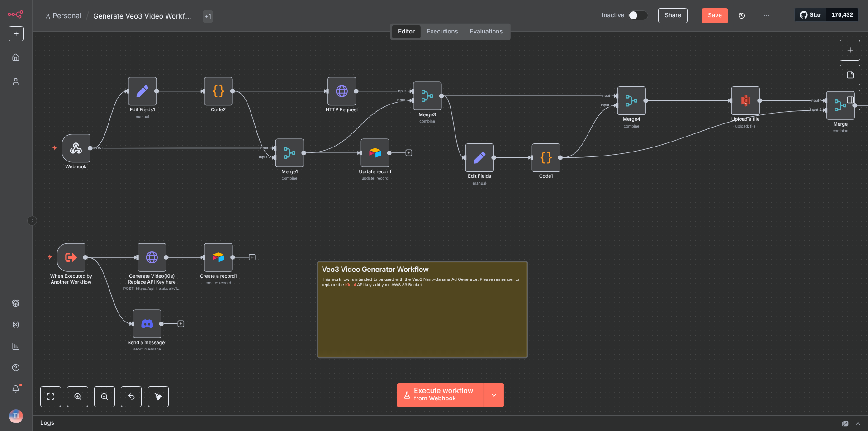Switch to the Executions tab
This screenshot has width=868, height=431.
(442, 32)
